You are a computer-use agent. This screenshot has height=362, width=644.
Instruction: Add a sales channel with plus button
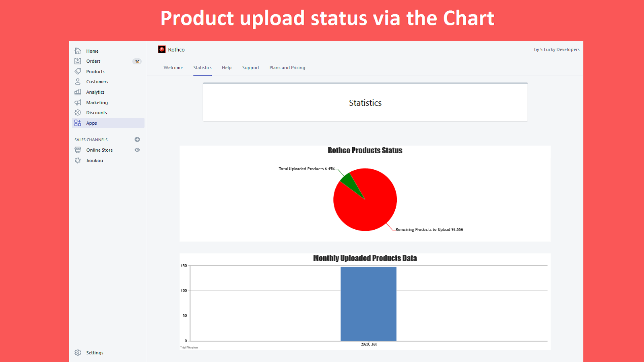[x=137, y=140]
